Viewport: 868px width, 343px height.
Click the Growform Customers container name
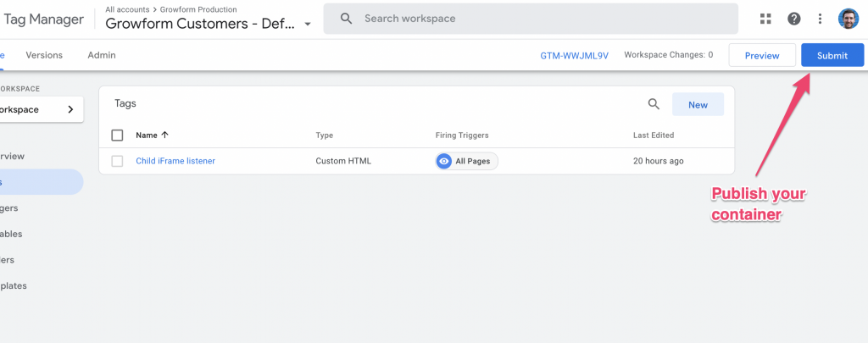click(200, 24)
